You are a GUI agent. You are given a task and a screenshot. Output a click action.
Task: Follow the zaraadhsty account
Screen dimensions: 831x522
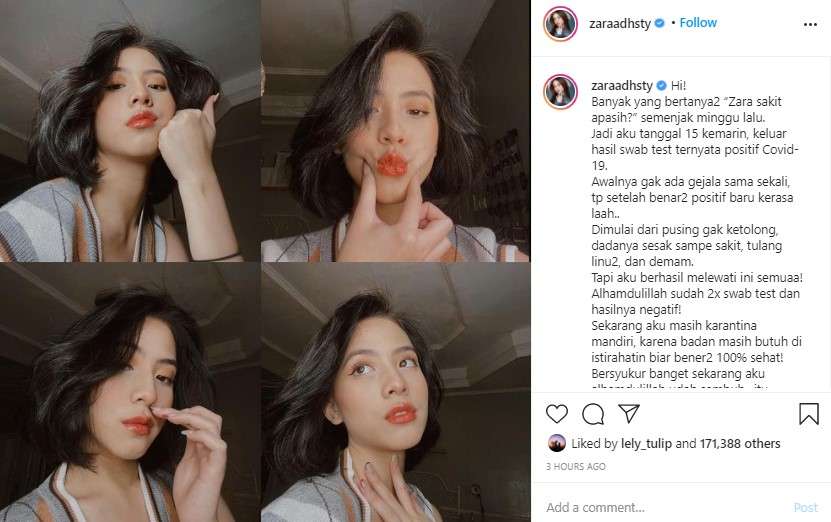(698, 23)
